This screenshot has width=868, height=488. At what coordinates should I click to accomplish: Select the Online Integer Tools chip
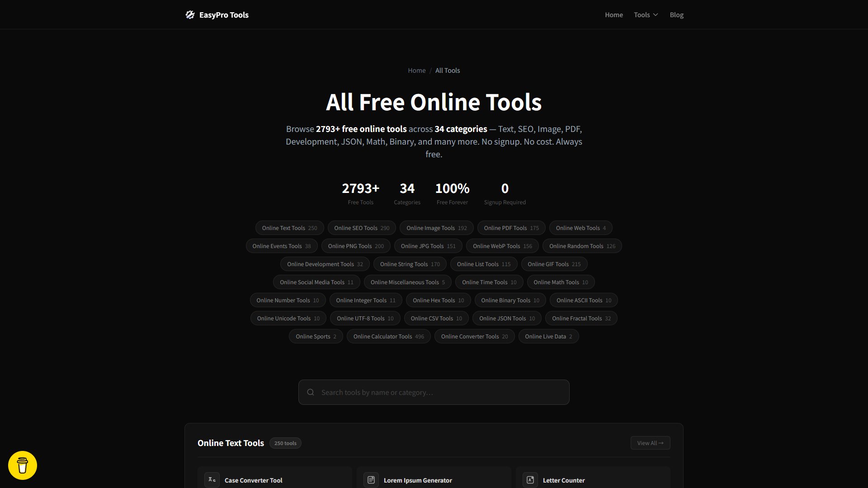366,300
